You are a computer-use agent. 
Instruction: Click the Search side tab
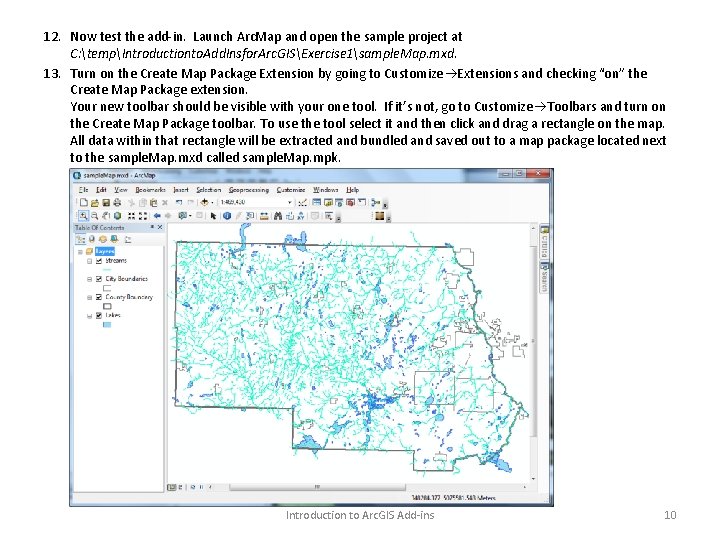pyautogui.click(x=544, y=277)
